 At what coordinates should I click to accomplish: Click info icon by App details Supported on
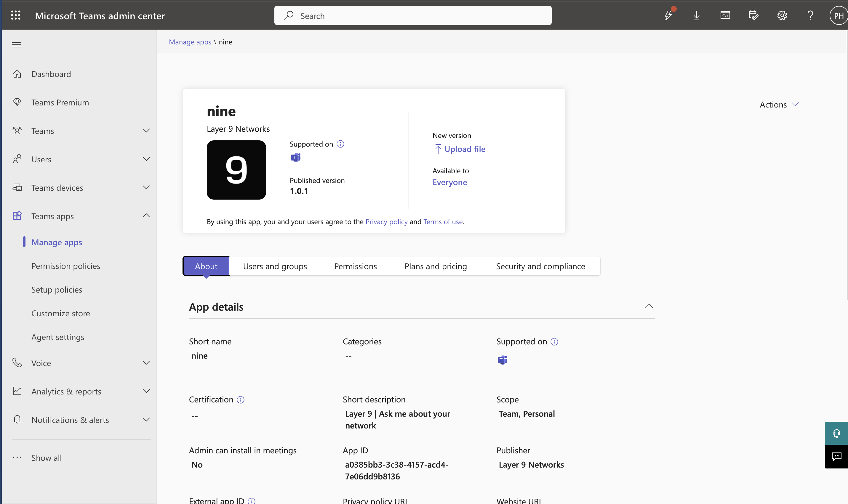coord(554,342)
